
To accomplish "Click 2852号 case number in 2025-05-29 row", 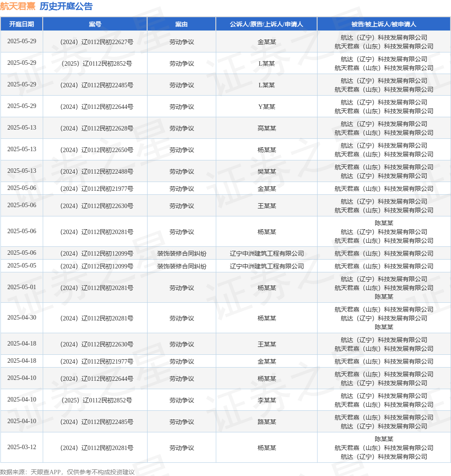I will 96,63.
